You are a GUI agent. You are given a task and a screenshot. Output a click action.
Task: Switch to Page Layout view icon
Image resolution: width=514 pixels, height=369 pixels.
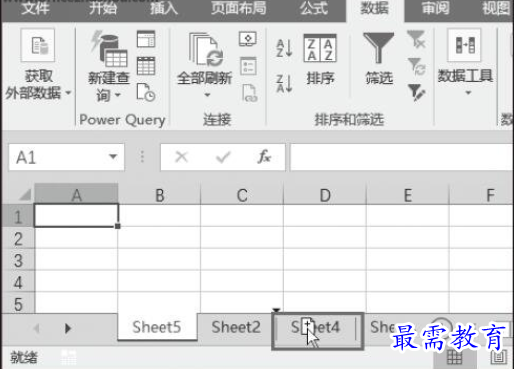coord(499,357)
